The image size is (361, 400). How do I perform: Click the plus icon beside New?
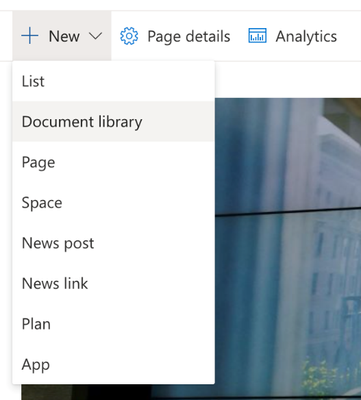pos(30,36)
